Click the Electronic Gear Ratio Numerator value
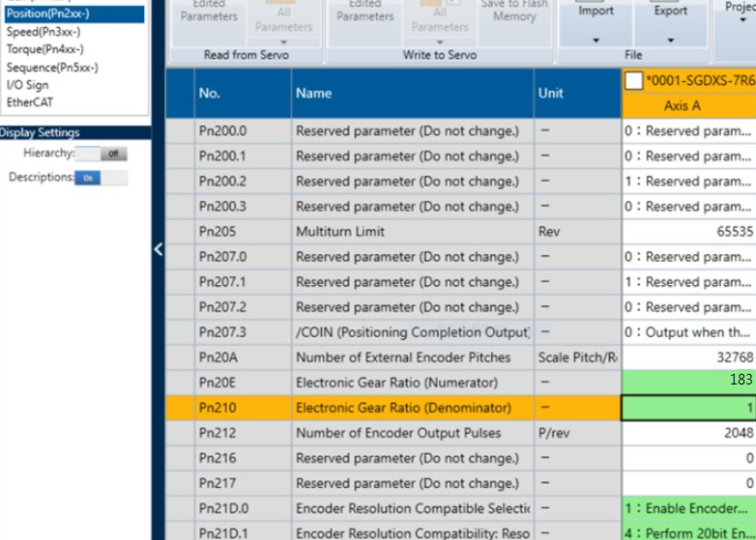Viewport: 756px width, 540px height. click(x=688, y=381)
